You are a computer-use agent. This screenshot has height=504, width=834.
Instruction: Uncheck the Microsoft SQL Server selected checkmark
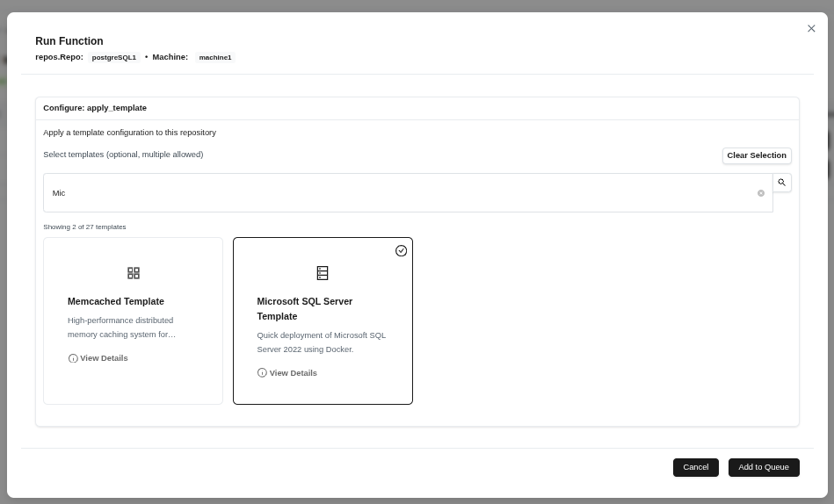click(401, 251)
